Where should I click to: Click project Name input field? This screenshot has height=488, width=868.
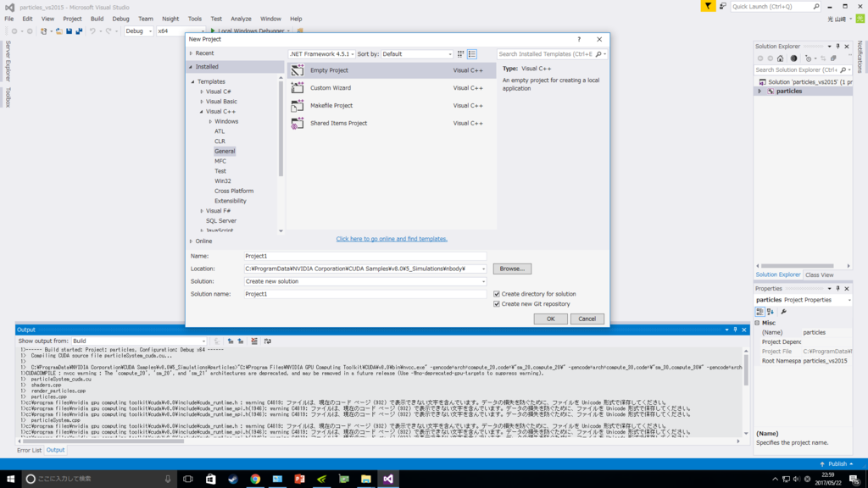point(365,256)
